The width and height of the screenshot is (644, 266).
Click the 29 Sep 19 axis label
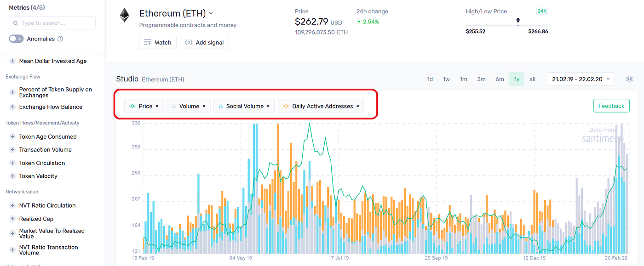[x=436, y=258]
